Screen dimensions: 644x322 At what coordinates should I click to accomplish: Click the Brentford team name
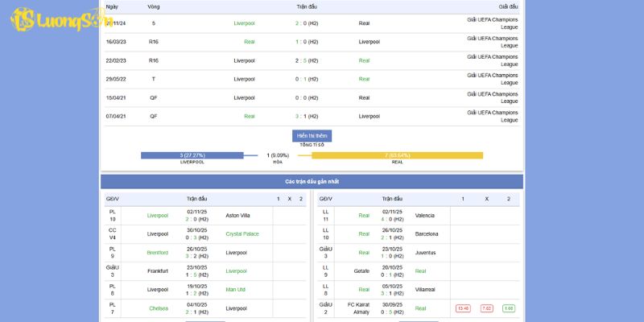coord(158,252)
